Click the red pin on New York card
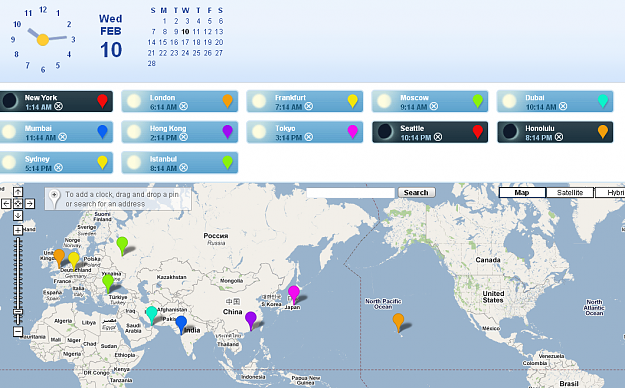This screenshot has width=625, height=388. click(102, 101)
